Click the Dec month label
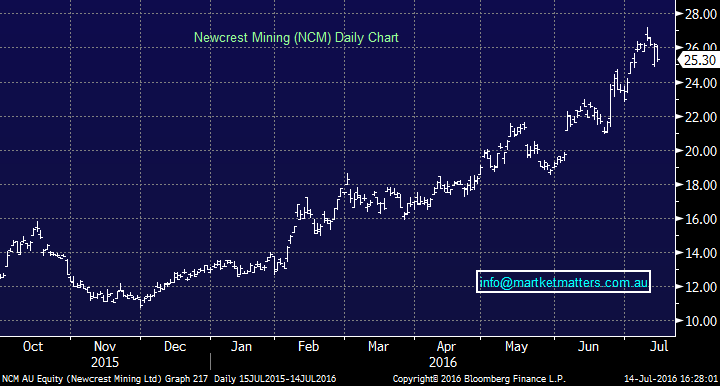This screenshot has width=720, height=386. click(x=175, y=346)
